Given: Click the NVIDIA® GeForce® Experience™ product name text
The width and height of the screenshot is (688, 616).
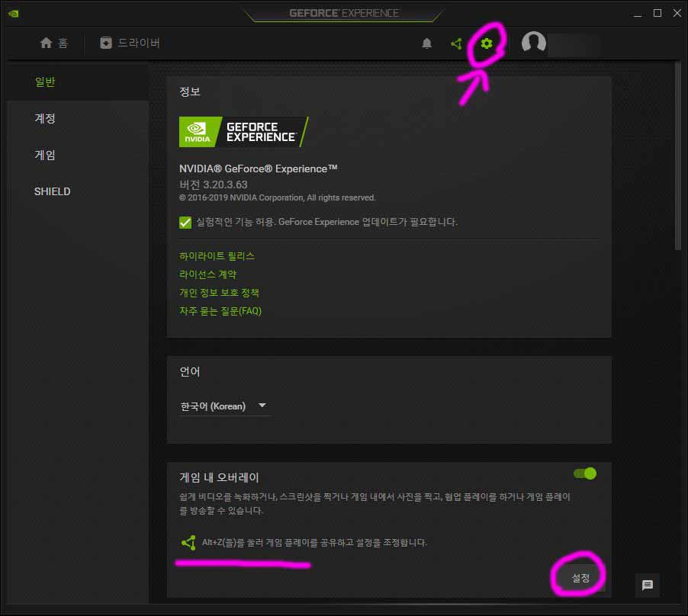Looking at the screenshot, I should click(258, 168).
